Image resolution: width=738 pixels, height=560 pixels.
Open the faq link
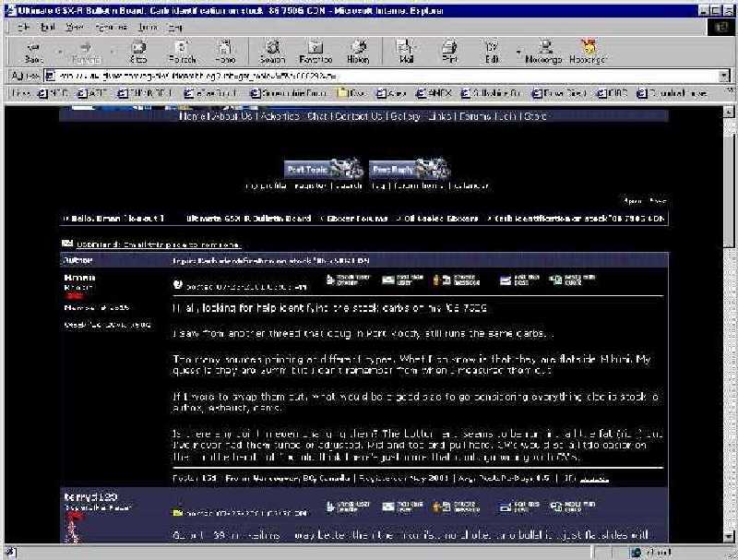click(x=378, y=185)
